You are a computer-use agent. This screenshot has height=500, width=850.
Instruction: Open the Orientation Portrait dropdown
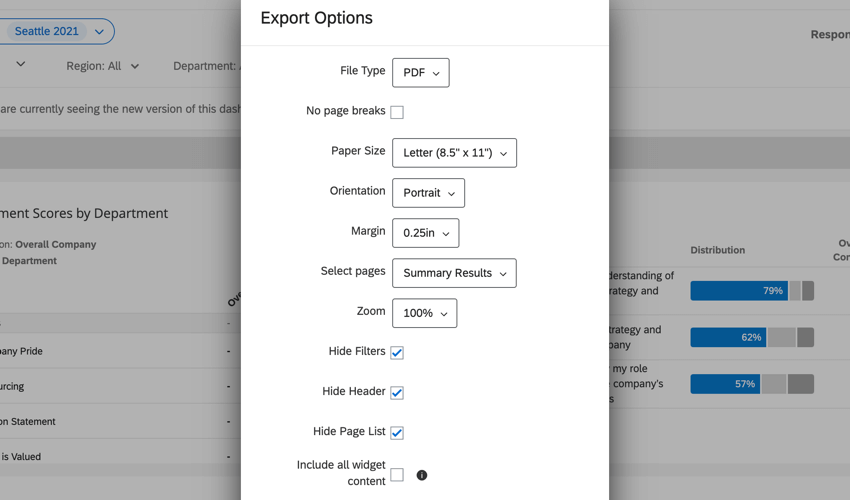[x=428, y=193]
